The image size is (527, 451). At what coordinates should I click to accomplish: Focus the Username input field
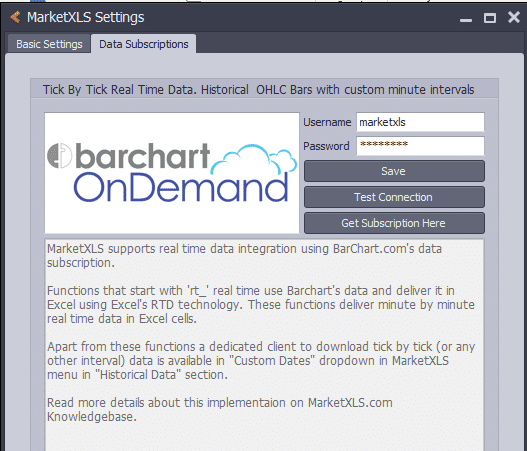click(420, 122)
